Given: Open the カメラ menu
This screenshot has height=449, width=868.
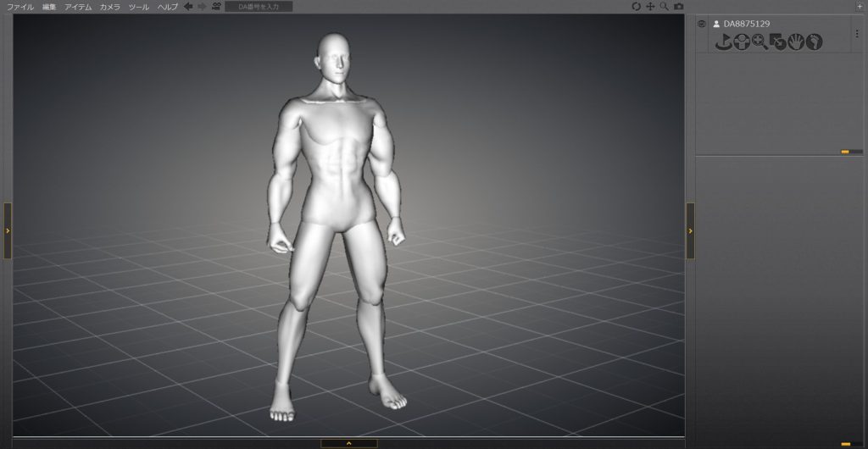Looking at the screenshot, I should pyautogui.click(x=110, y=7).
